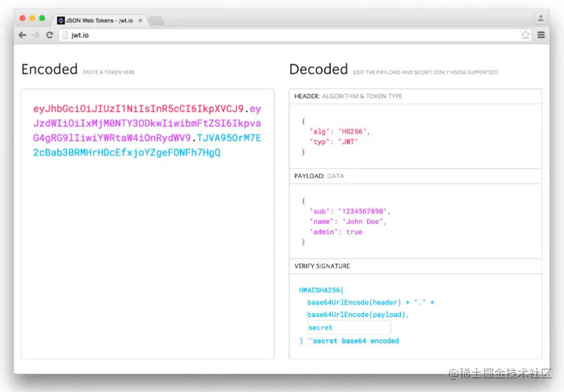Select the JSON Web Tokens - jwt.io tab
This screenshot has width=564, height=392.
point(99,21)
